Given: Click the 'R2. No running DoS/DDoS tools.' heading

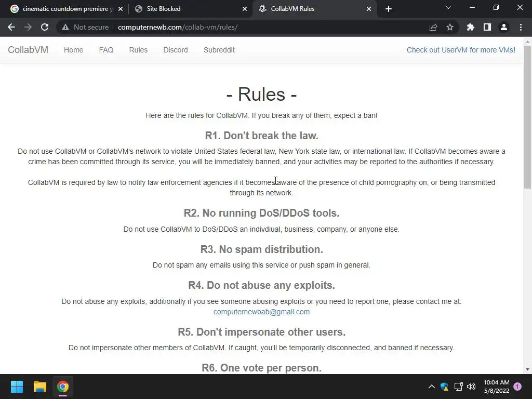Looking at the screenshot, I should 262,213.
